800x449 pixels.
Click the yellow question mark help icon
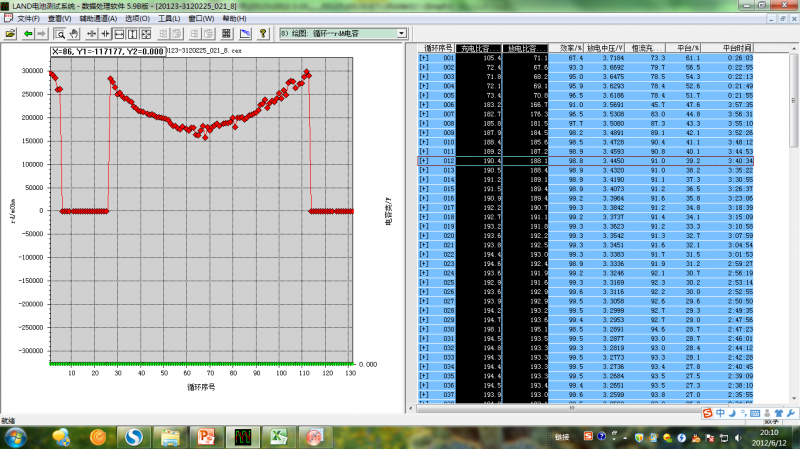pyautogui.click(x=263, y=34)
